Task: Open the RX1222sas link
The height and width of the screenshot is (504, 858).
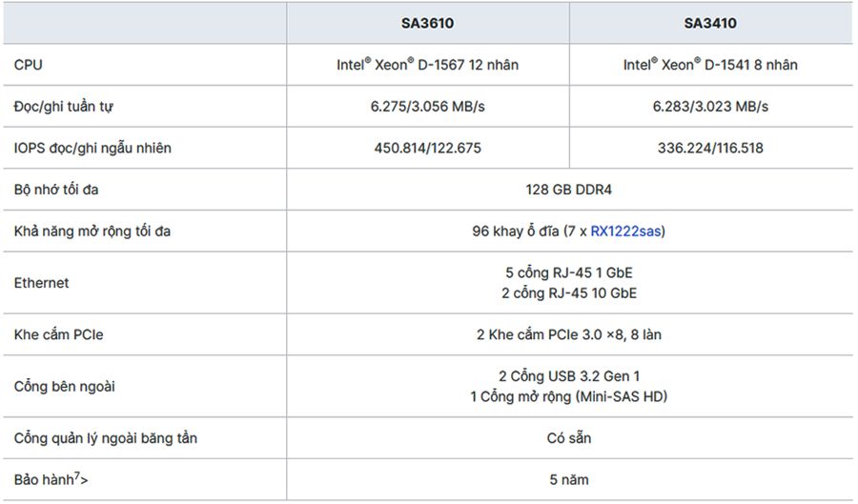Action: pyautogui.click(x=625, y=232)
